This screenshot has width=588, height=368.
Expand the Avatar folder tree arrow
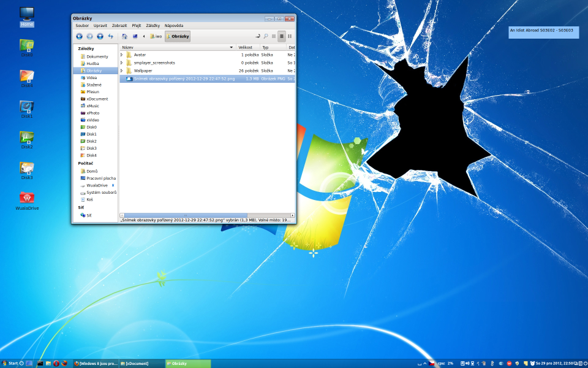pyautogui.click(x=121, y=55)
